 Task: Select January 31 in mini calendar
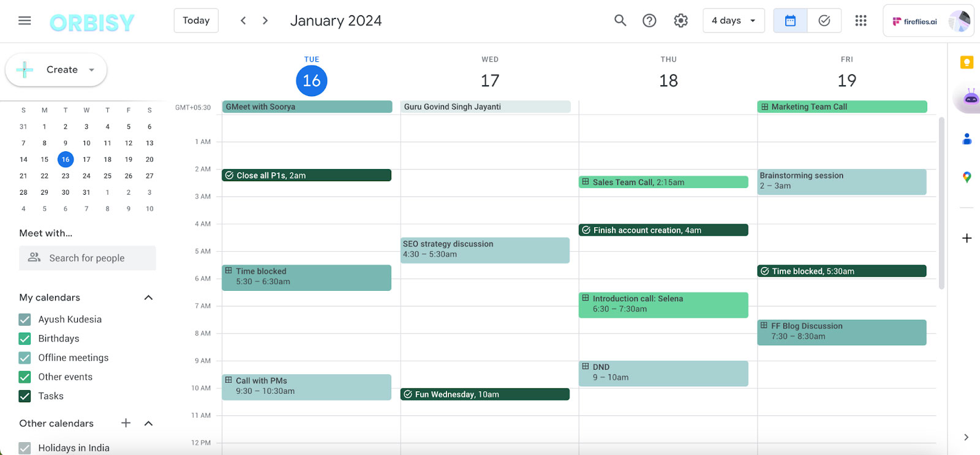(x=86, y=192)
